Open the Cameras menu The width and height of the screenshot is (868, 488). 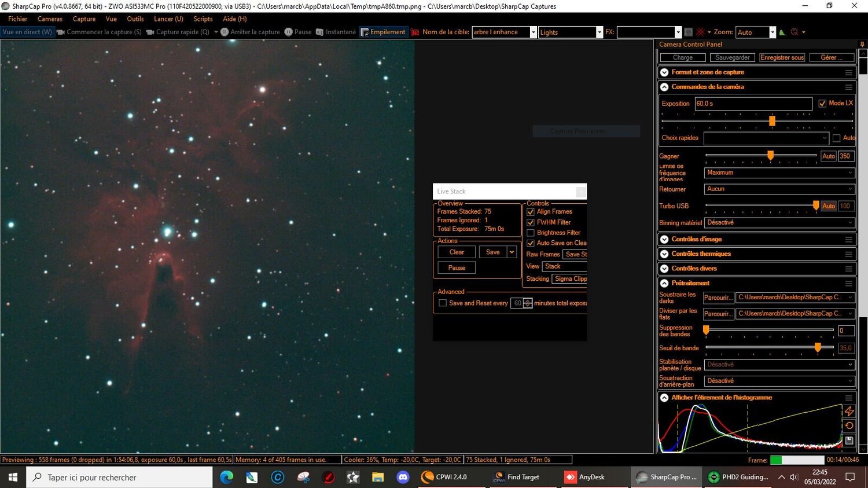(49, 19)
